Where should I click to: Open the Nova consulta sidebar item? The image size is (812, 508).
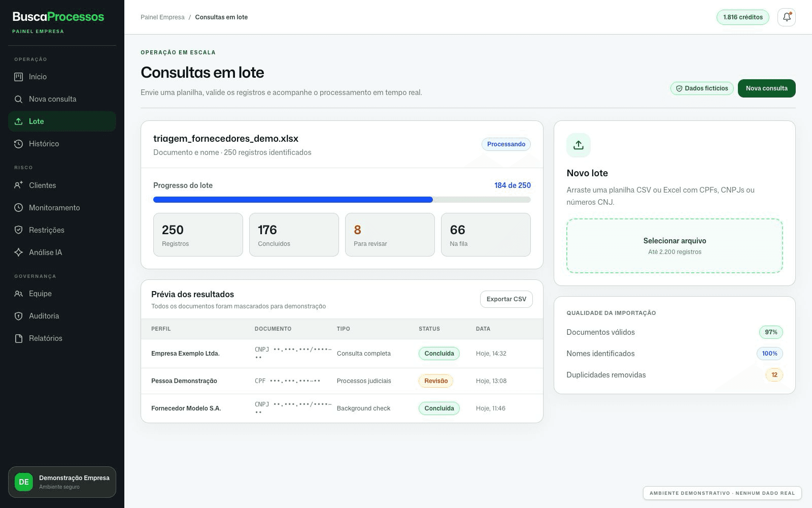click(62, 99)
